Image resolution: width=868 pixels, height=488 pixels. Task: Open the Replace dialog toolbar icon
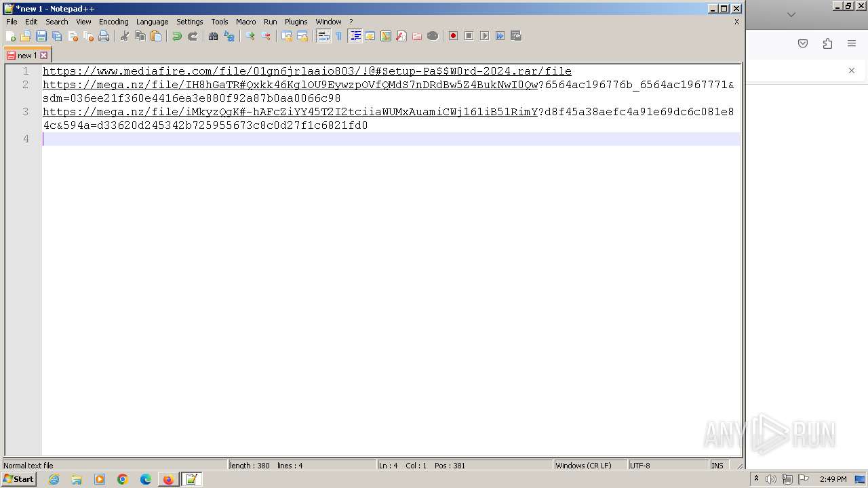(229, 36)
